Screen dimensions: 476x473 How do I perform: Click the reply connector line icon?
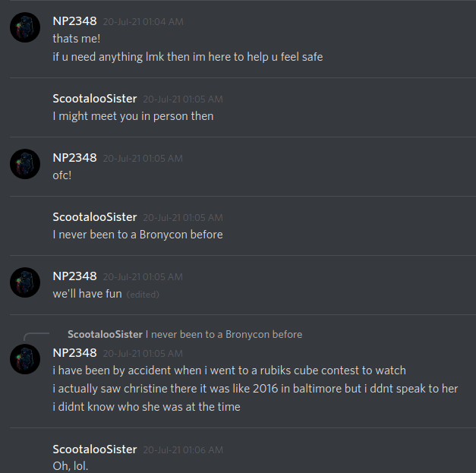coord(36,336)
